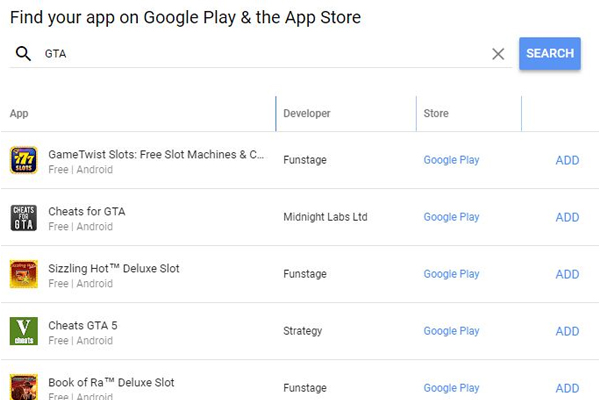Click the blue SEARCH button
600x400 pixels.
pos(550,53)
